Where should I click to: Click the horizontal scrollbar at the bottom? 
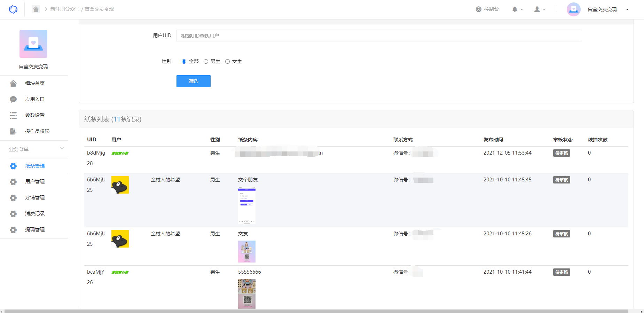(316, 311)
